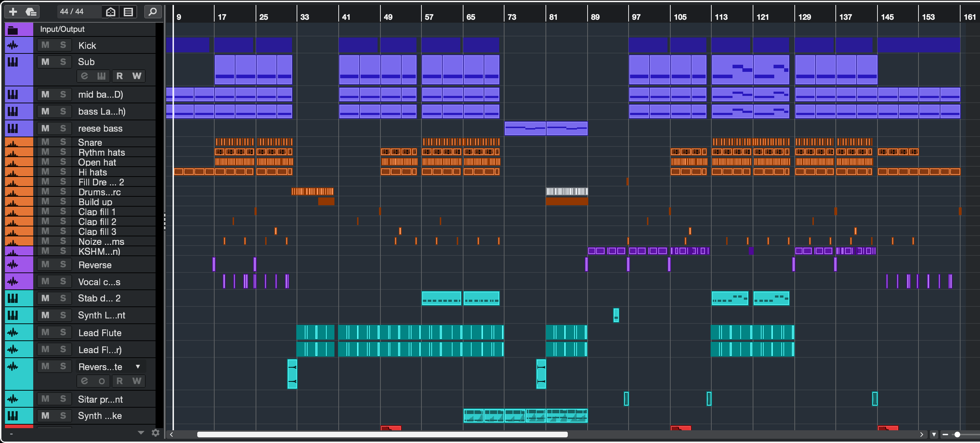Open Sub track edit instrument icon
Screen dimensions: 980x443
pos(84,76)
